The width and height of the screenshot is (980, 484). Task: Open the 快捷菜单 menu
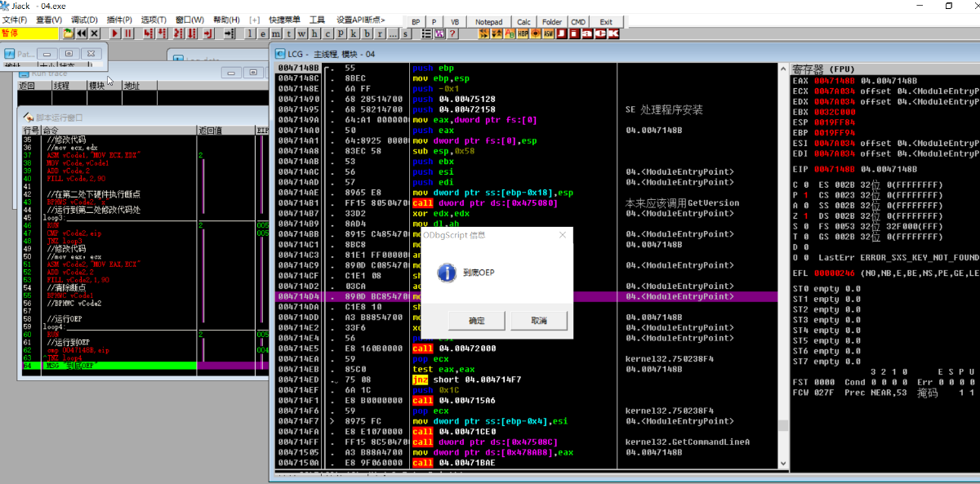pyautogui.click(x=285, y=20)
